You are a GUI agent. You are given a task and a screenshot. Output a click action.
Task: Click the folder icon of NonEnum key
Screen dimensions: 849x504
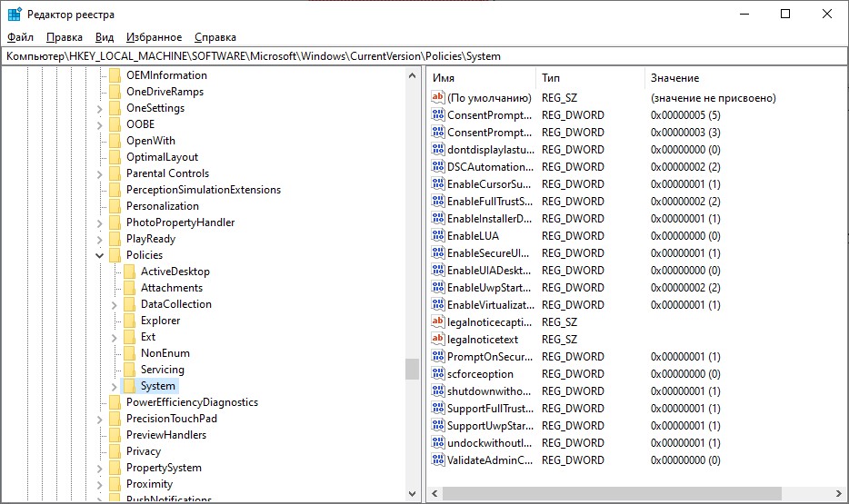(129, 353)
